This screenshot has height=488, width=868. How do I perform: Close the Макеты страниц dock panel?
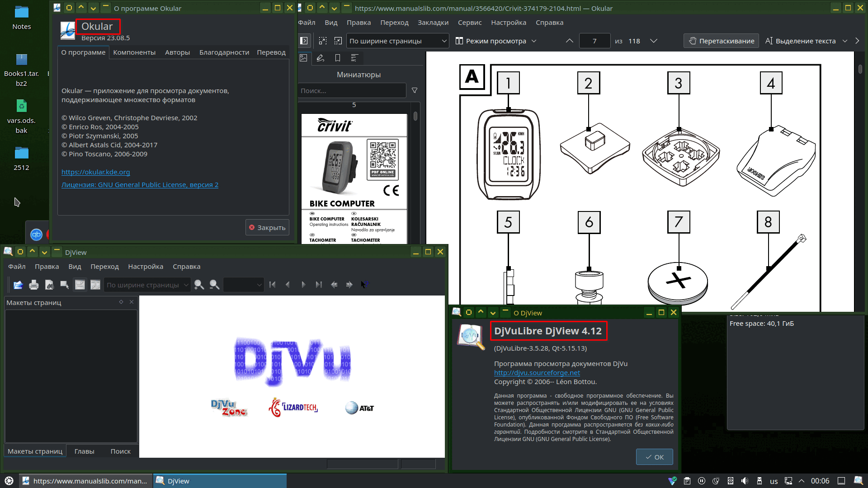[132, 302]
